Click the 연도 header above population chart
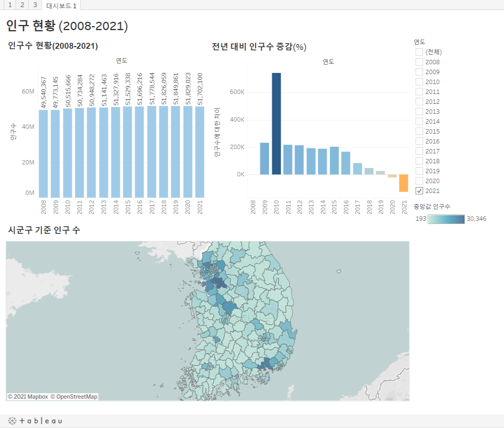Image resolution: width=504 pixels, height=428 pixels. point(122,60)
